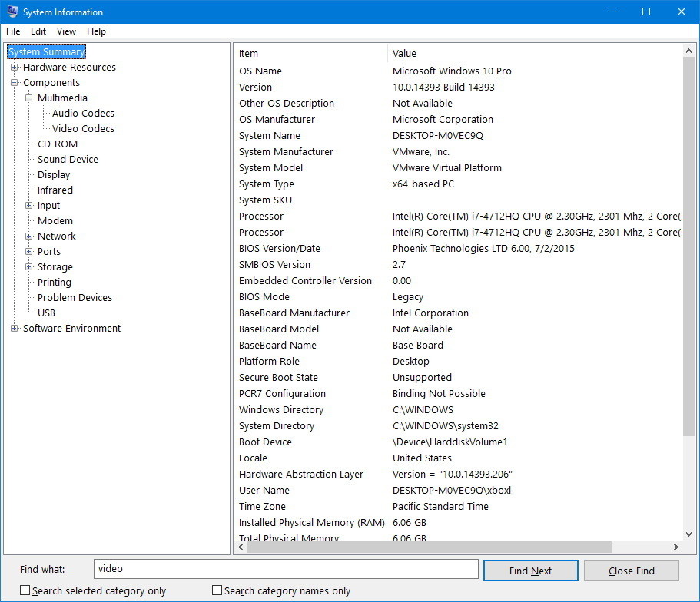Click value DESKTOP-M0VEC9Q in System Name row
This screenshot has height=602, width=700.
tap(438, 136)
